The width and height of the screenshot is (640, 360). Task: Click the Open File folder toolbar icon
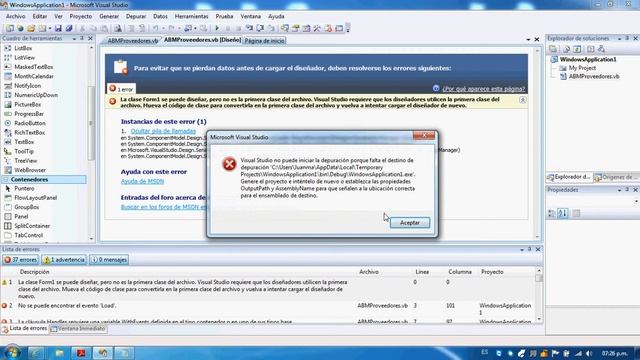click(31, 28)
